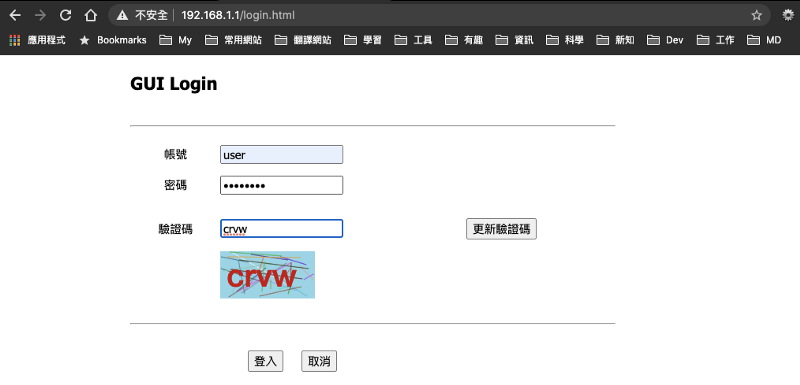Open the 有趣 bookmark folder

click(464, 40)
